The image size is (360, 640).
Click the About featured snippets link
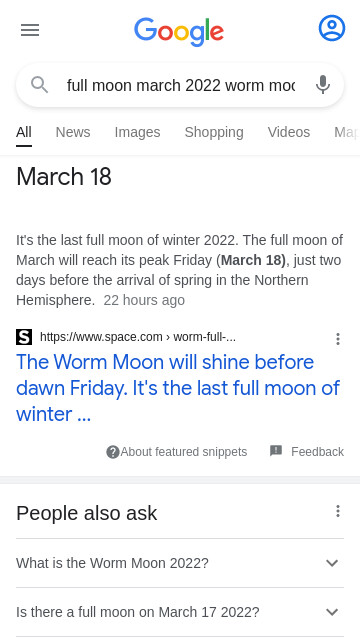click(x=184, y=452)
